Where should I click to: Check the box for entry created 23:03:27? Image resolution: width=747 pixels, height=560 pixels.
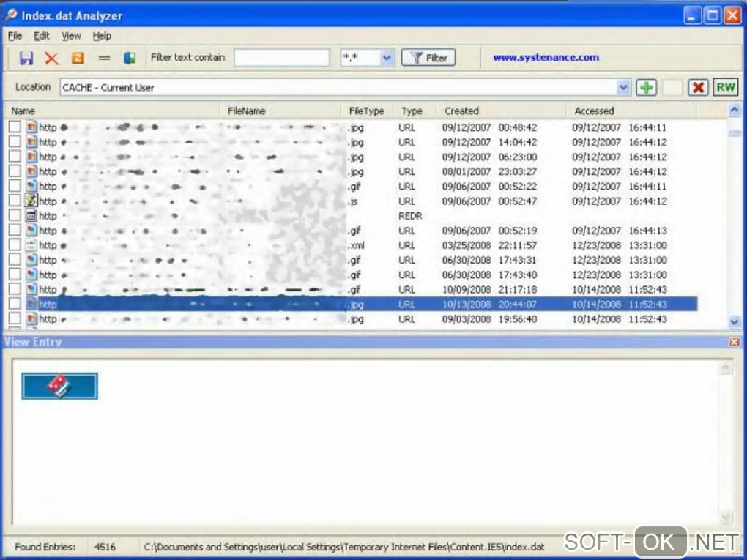(15, 171)
